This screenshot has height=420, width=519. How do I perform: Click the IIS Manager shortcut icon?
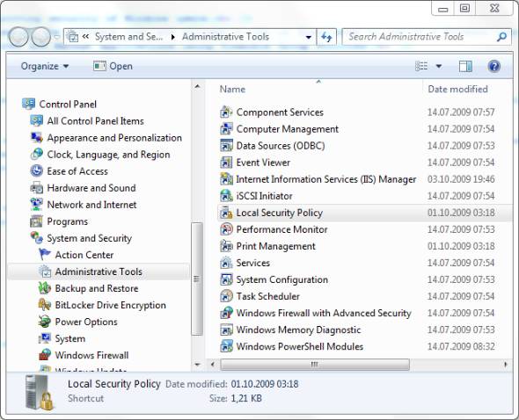(x=226, y=179)
